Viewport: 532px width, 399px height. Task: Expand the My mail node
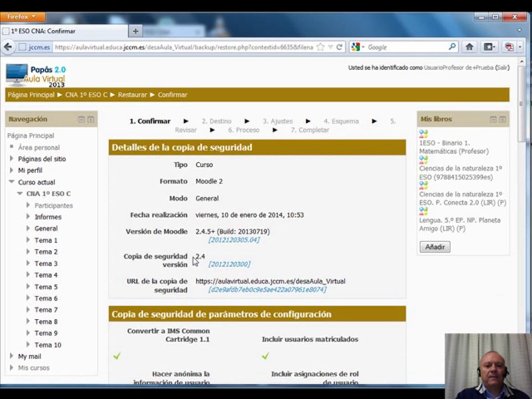(11, 356)
